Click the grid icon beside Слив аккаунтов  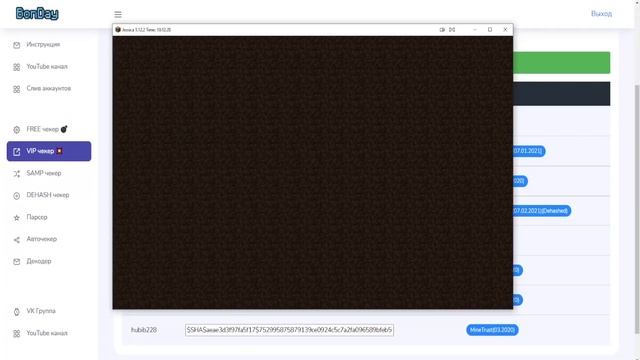point(16,89)
